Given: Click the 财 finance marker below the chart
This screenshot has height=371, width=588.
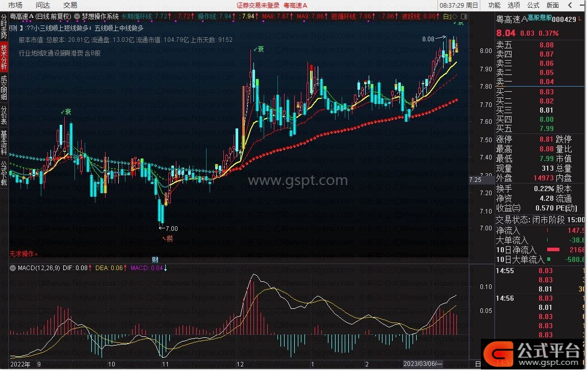Looking at the screenshot, I should 155,259.
